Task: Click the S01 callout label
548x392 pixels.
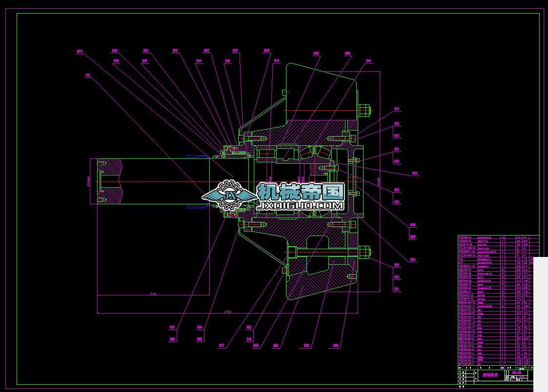Action: 397,289
